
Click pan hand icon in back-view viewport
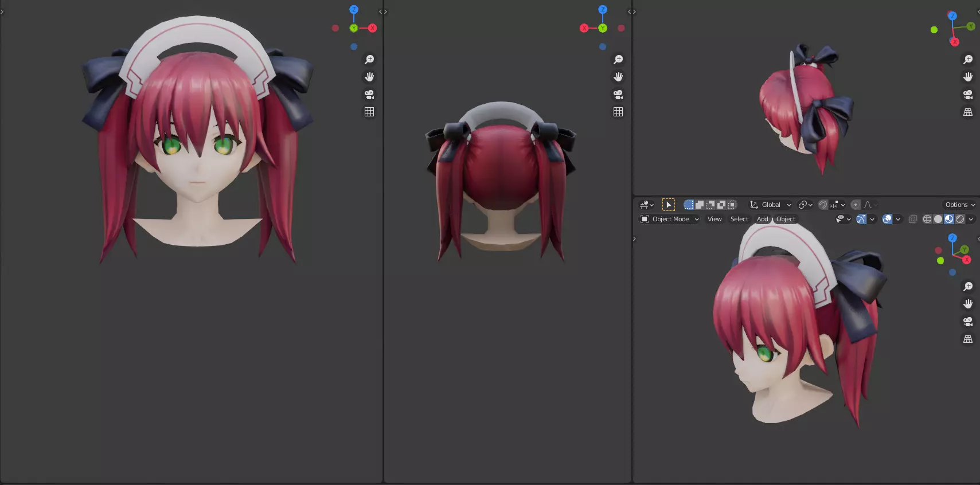(618, 77)
